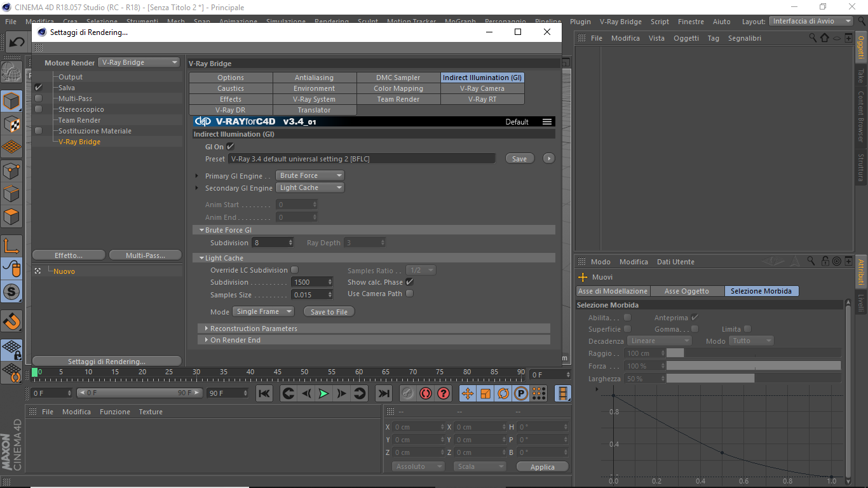This screenshot has height=488, width=868.
Task: Switch to the Color Mapping tab
Action: [398, 88]
